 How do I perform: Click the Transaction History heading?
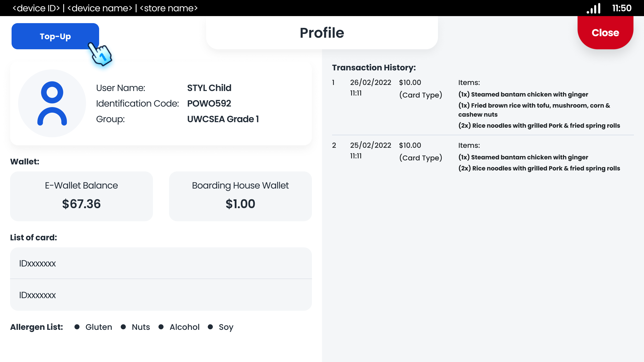coord(374,68)
